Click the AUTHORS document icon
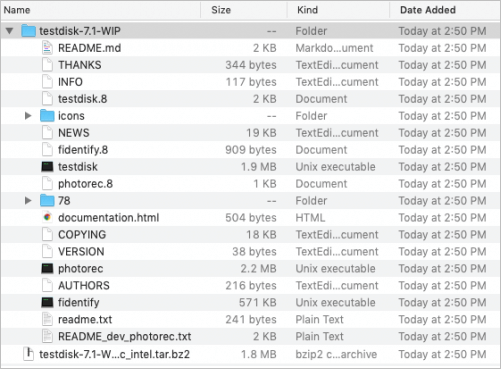The image size is (501, 369). pyautogui.click(x=47, y=286)
